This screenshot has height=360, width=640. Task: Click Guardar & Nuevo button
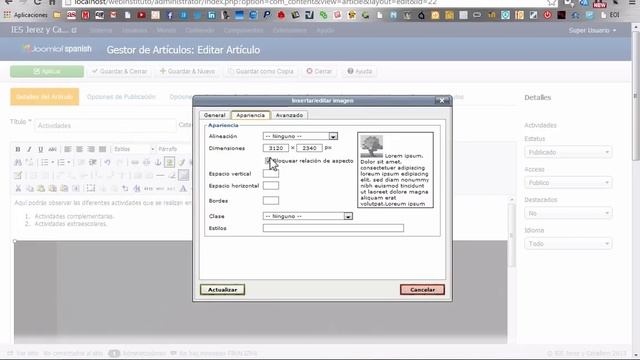[x=187, y=71]
